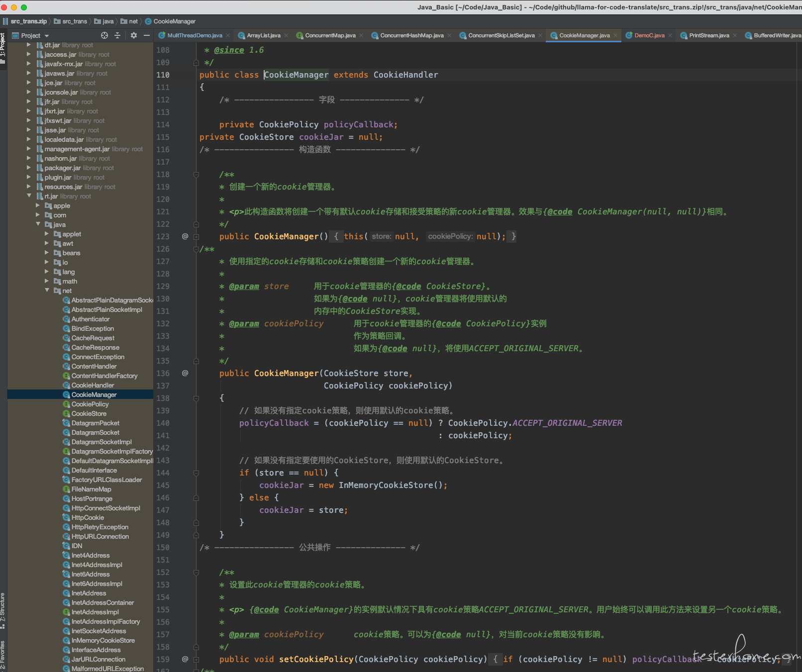Image resolution: width=802 pixels, height=672 pixels.
Task: Select HttpCookie class in project tree
Action: click(88, 517)
